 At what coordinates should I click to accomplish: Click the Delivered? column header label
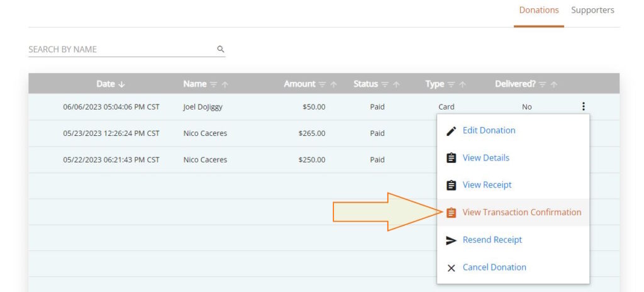pyautogui.click(x=516, y=84)
